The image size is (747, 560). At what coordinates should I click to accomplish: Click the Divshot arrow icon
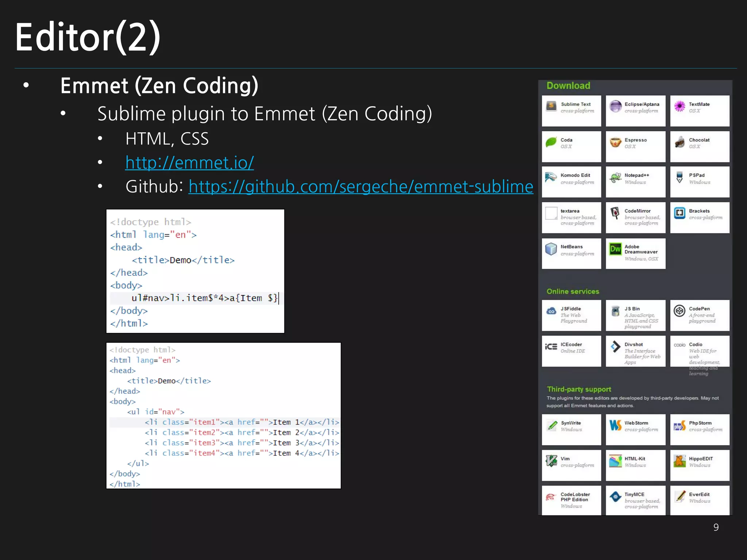click(615, 347)
